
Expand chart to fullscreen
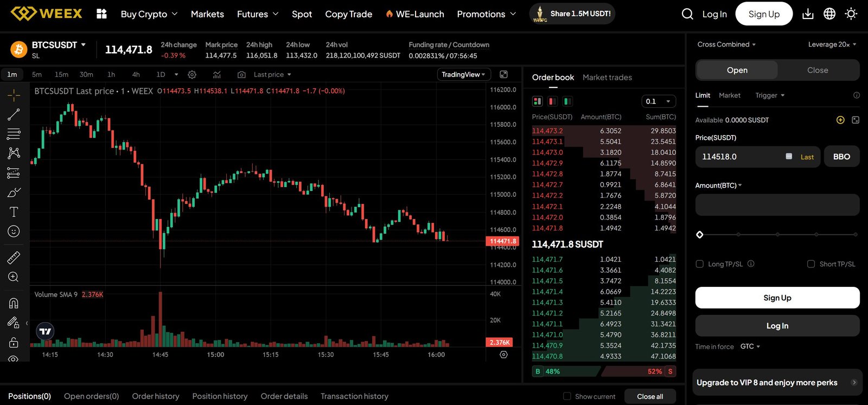tap(503, 74)
